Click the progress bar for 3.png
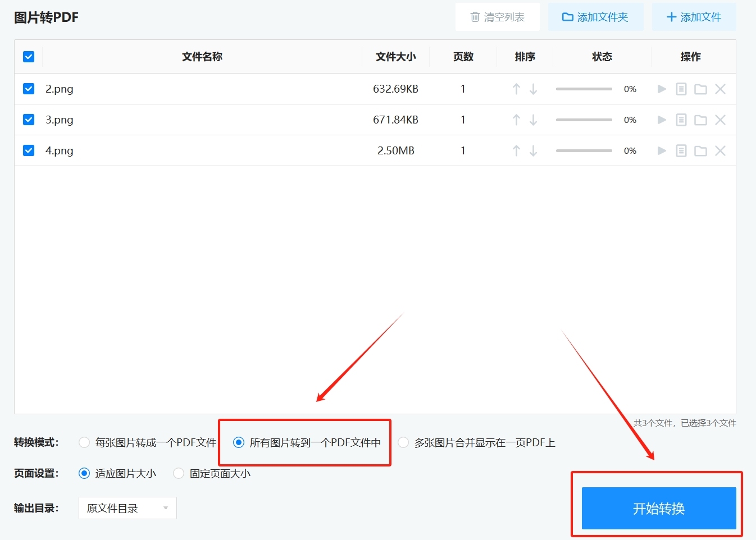756x540 pixels. [x=584, y=120]
